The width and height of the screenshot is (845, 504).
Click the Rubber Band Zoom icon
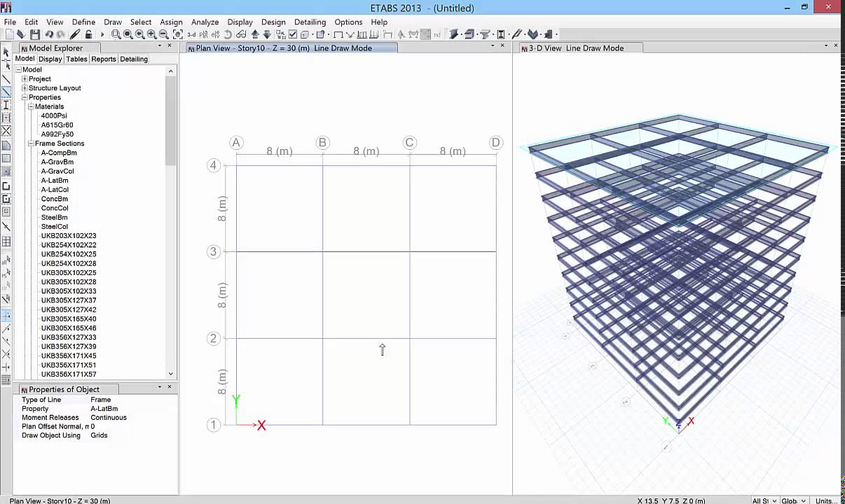[116, 34]
